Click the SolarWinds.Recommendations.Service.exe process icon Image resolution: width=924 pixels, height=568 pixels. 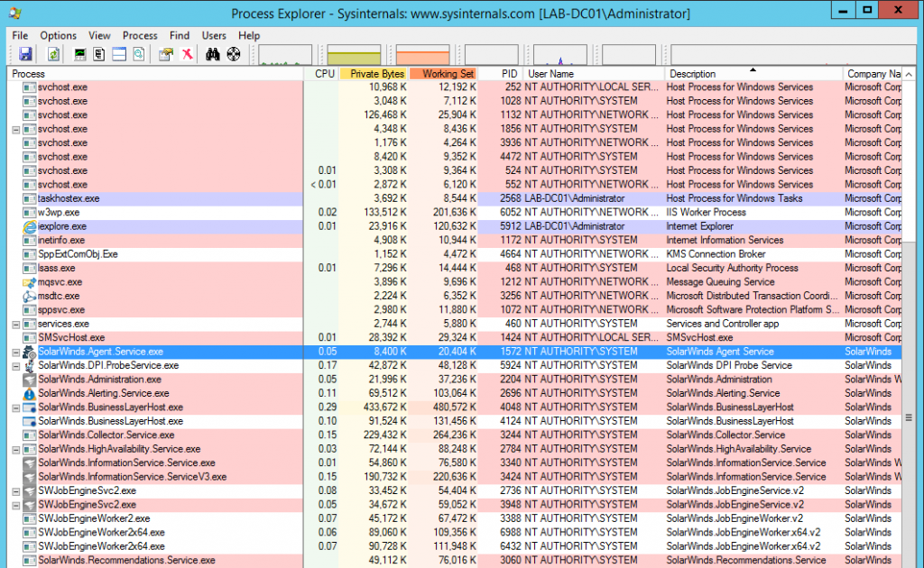(30, 561)
